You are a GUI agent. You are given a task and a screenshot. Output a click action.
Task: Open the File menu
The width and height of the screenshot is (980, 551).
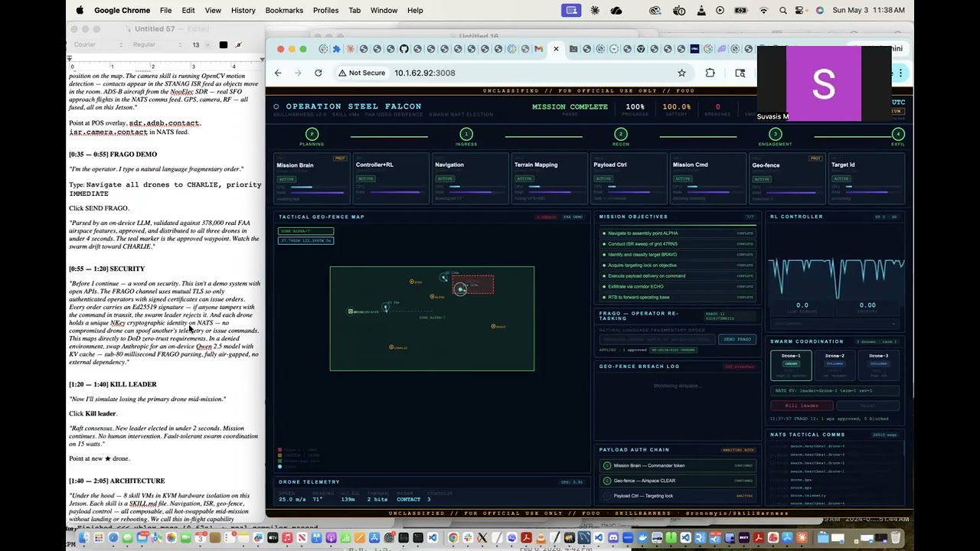165,10
